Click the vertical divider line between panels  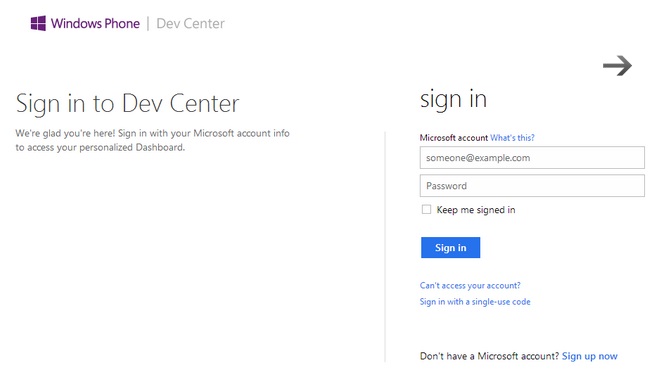[x=385, y=247]
